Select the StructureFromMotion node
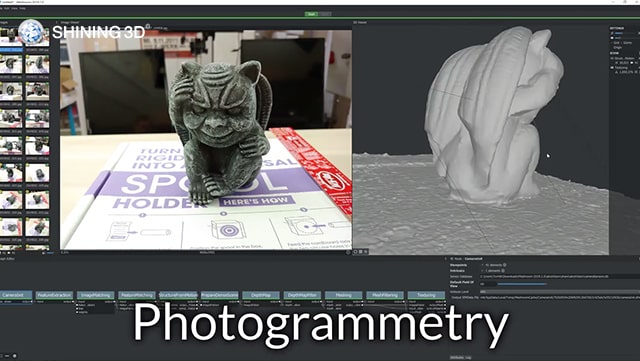 (178, 295)
